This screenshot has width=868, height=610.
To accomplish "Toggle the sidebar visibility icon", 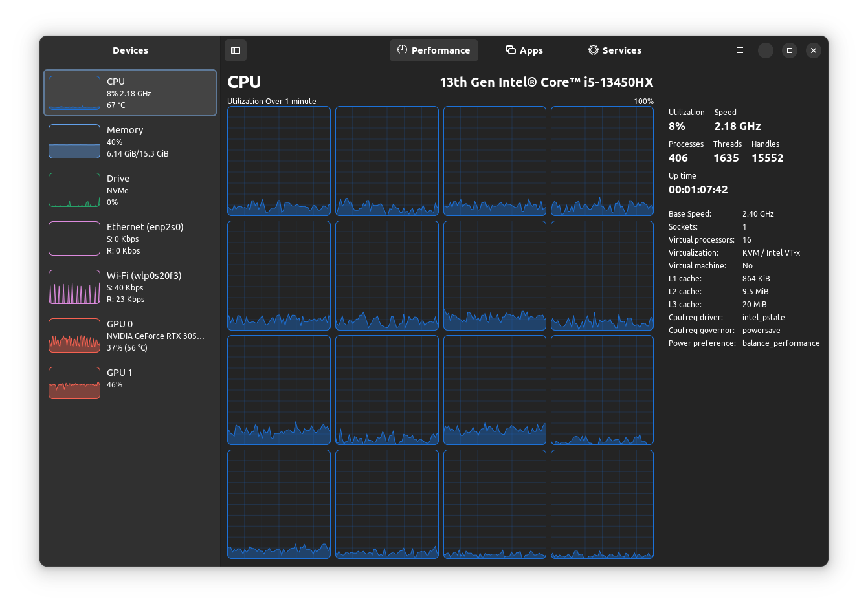I will (236, 50).
